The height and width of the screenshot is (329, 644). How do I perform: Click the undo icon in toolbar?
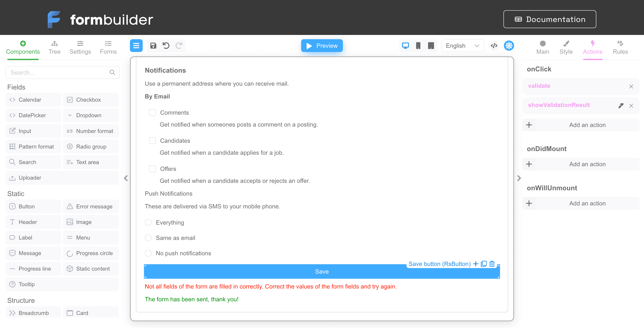coord(166,46)
